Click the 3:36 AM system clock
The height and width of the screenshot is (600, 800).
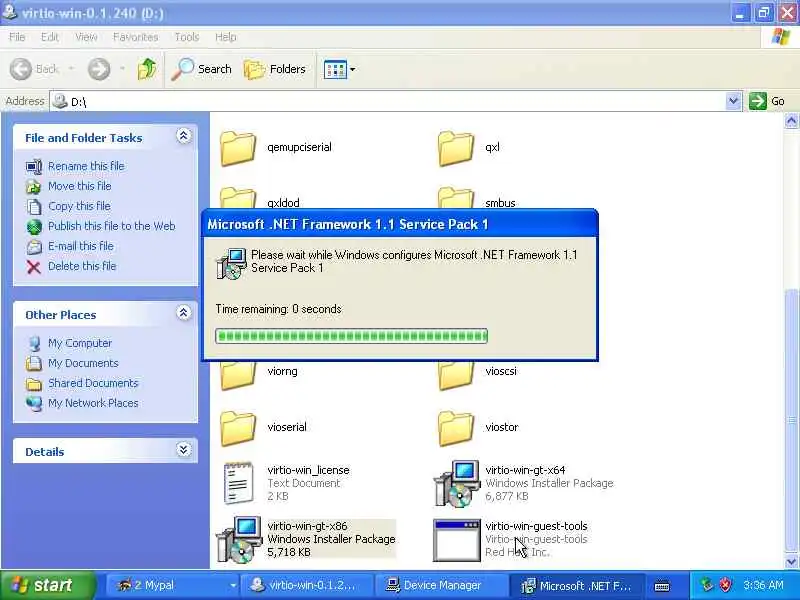point(763,585)
